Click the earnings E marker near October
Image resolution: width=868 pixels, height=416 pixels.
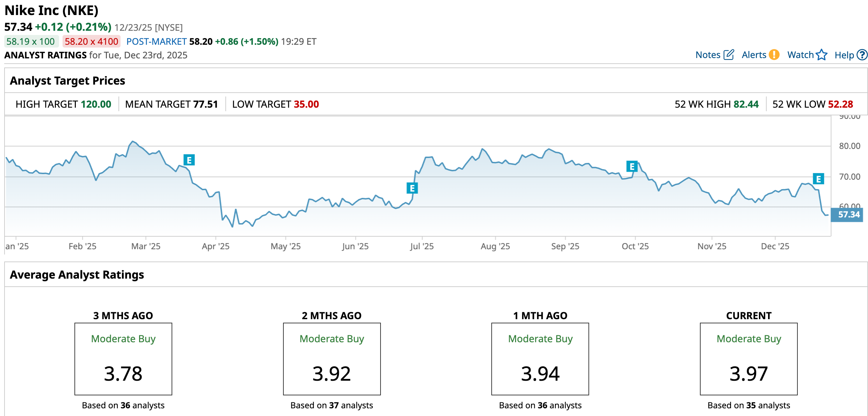(632, 167)
